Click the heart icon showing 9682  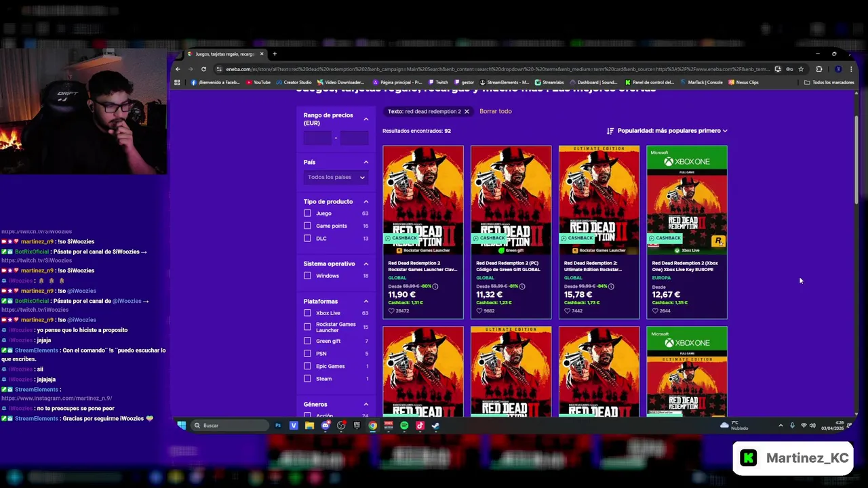479,311
